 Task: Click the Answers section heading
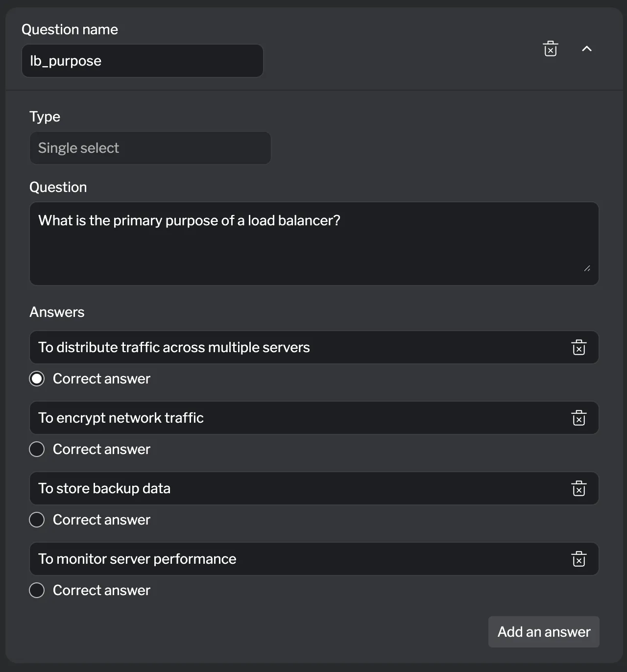click(x=57, y=312)
